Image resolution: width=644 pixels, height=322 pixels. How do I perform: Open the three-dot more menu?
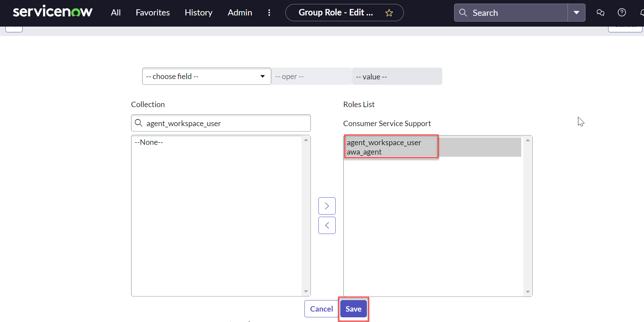click(x=269, y=13)
